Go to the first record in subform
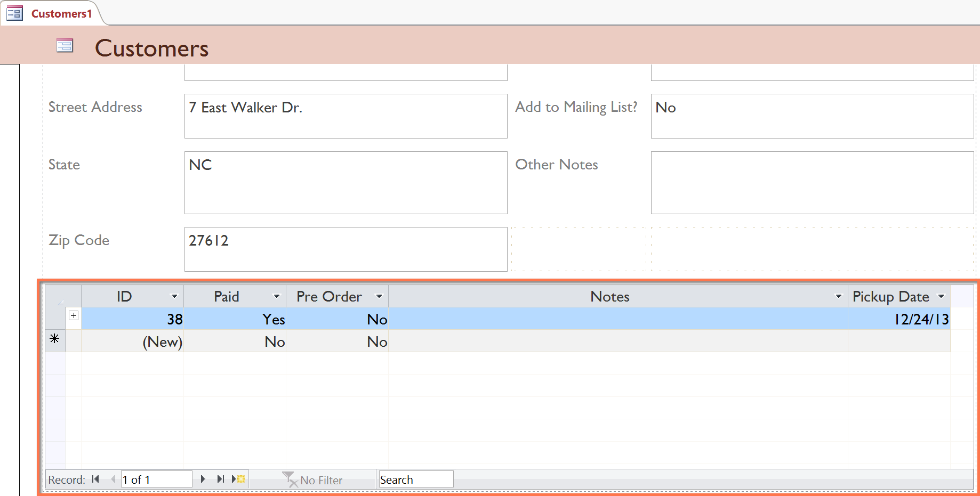Image resolution: width=980 pixels, height=496 pixels. point(96,479)
